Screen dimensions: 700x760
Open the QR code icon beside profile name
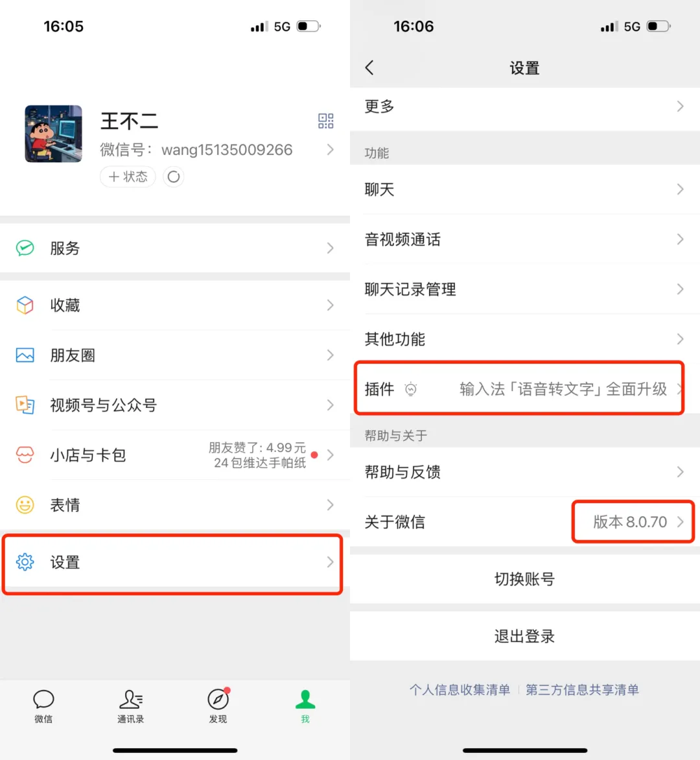[325, 121]
